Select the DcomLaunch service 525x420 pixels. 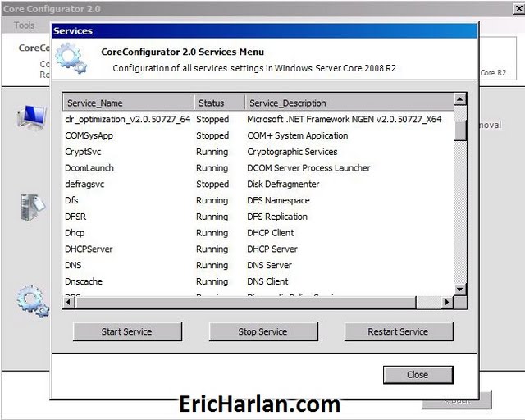(x=258, y=168)
